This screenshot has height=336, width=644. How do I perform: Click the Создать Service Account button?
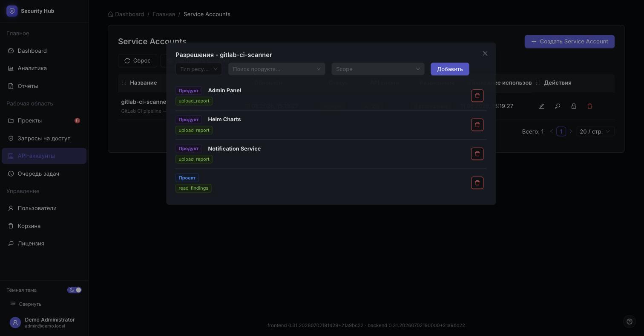click(x=569, y=41)
